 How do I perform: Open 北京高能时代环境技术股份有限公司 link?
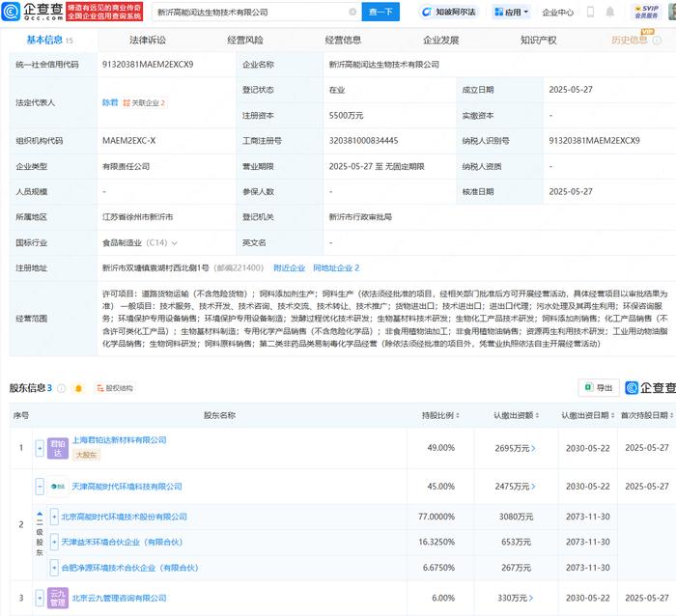pos(125,517)
